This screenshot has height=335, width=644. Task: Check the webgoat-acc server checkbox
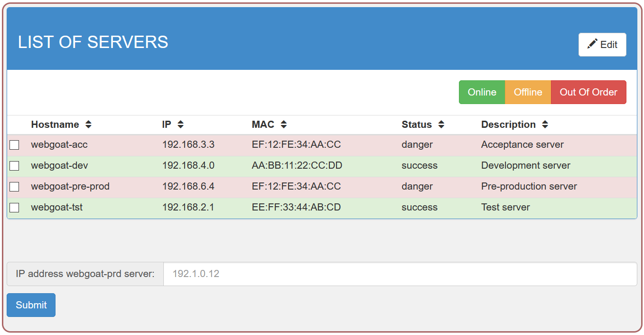tap(15, 145)
